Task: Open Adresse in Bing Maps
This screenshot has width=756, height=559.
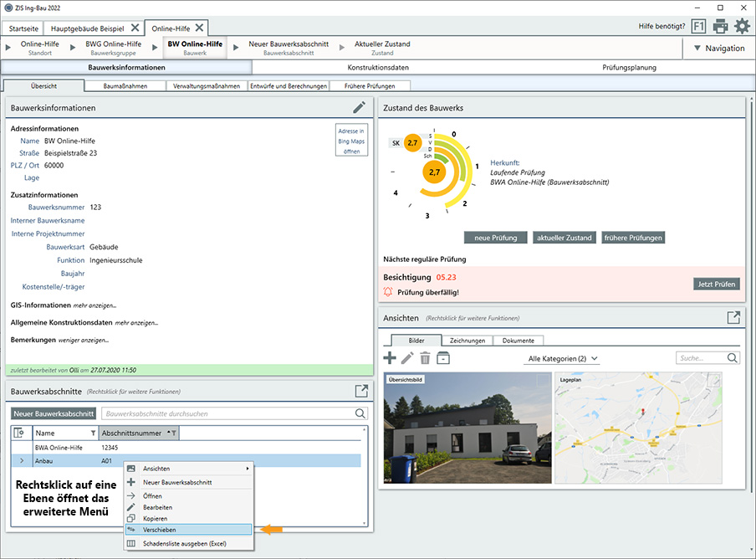Action: click(351, 141)
